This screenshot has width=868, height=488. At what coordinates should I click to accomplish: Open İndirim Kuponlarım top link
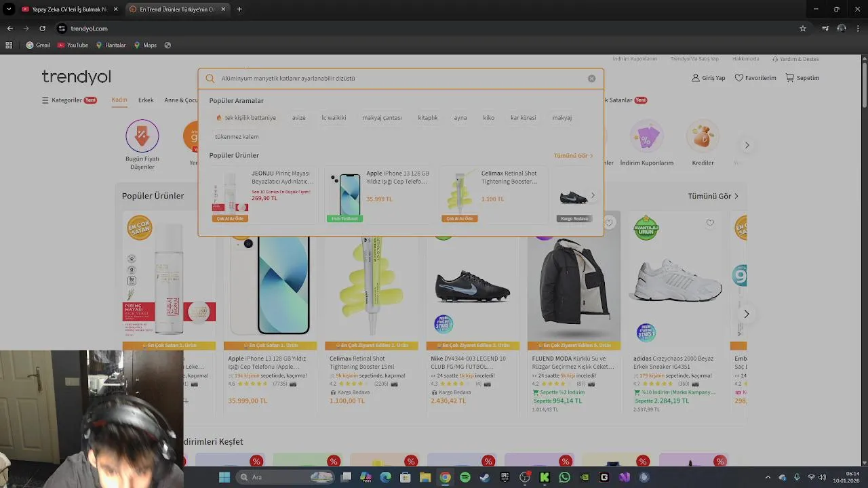tap(635, 59)
